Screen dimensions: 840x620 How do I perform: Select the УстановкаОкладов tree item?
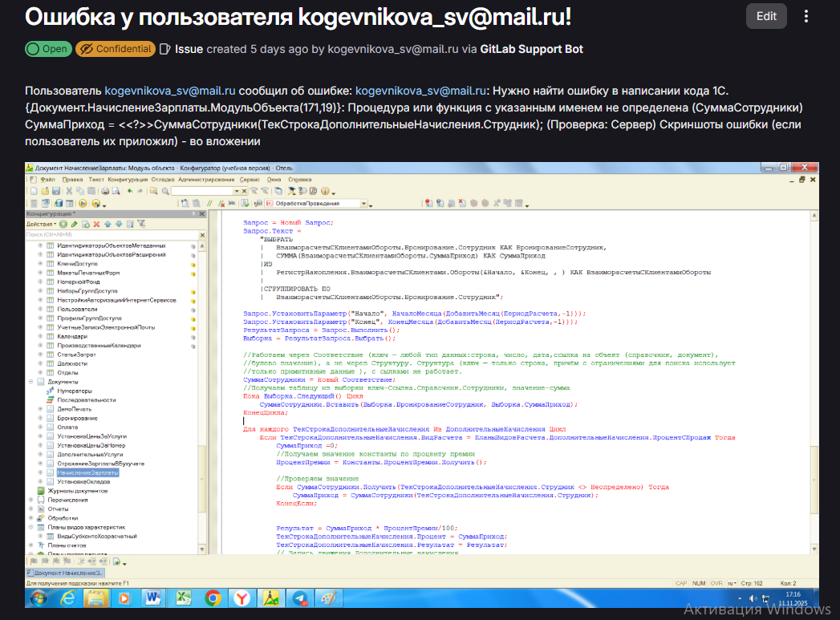[x=83, y=482]
